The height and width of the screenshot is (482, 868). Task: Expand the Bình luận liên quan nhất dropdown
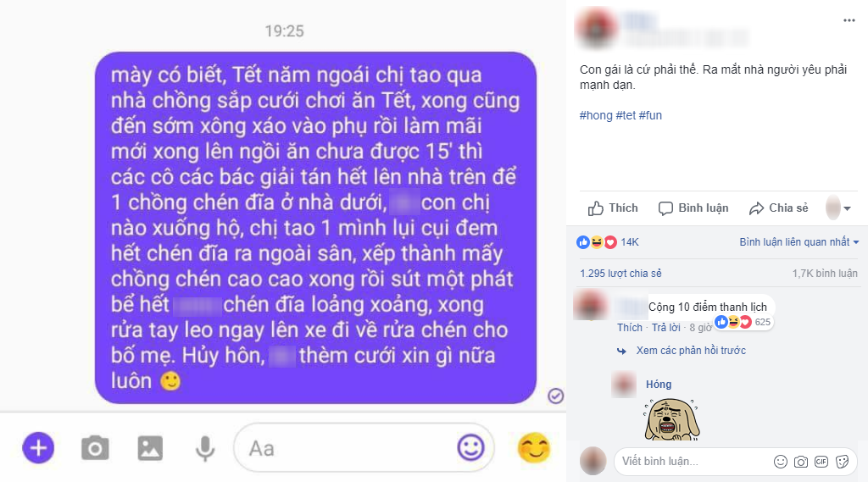point(798,241)
